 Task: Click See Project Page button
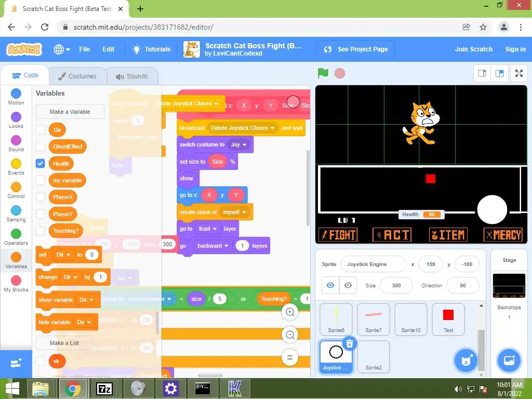tap(355, 49)
